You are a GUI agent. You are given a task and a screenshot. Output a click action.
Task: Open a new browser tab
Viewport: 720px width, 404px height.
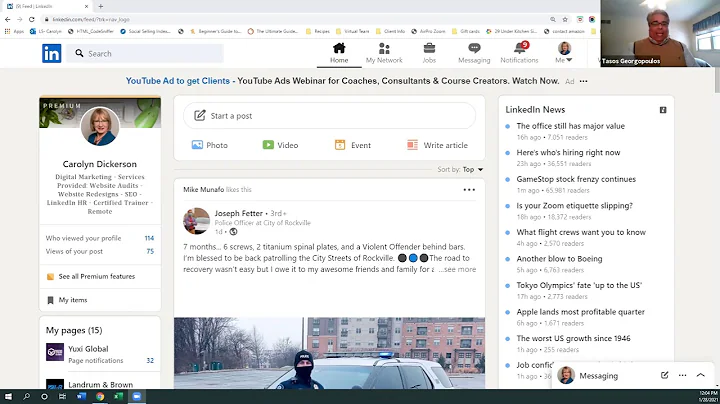101,6
